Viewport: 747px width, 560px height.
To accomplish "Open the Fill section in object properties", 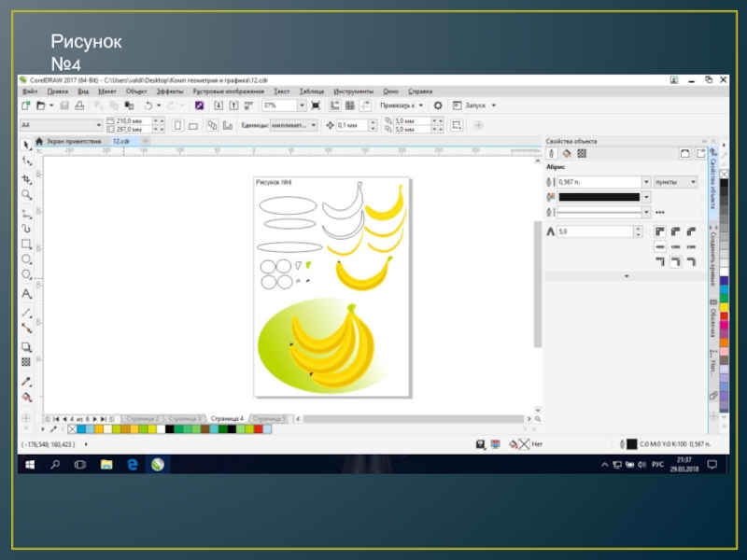I will pyautogui.click(x=567, y=153).
